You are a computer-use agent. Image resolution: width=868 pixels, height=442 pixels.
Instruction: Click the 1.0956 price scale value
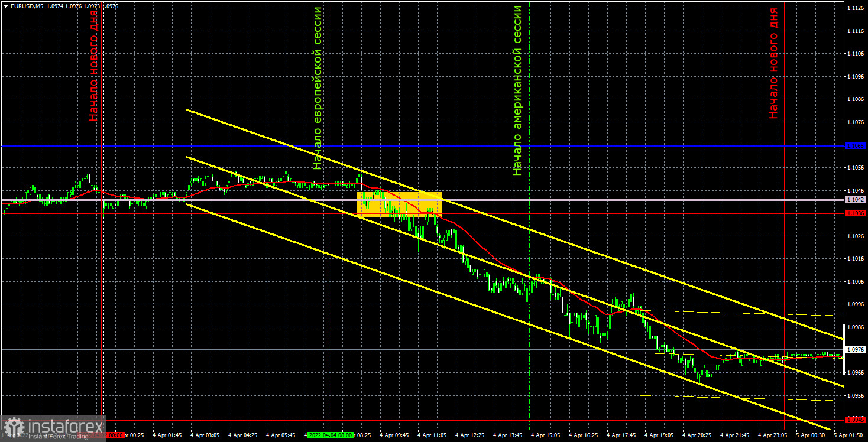tap(856, 395)
